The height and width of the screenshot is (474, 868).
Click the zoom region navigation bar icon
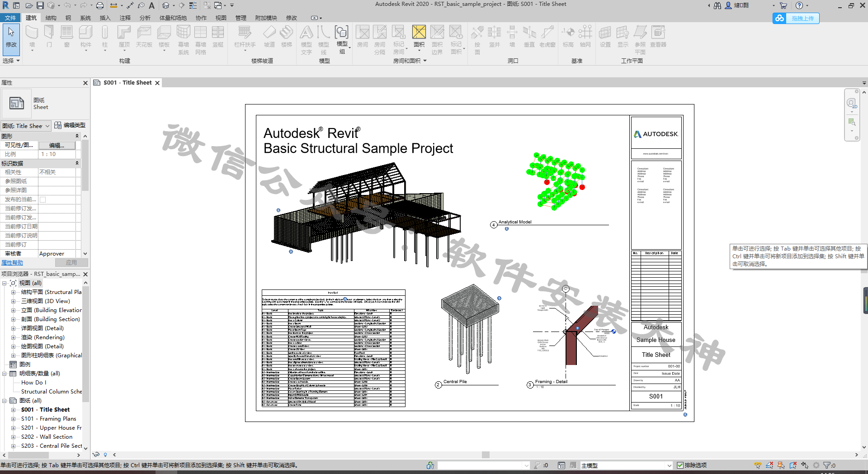(852, 122)
